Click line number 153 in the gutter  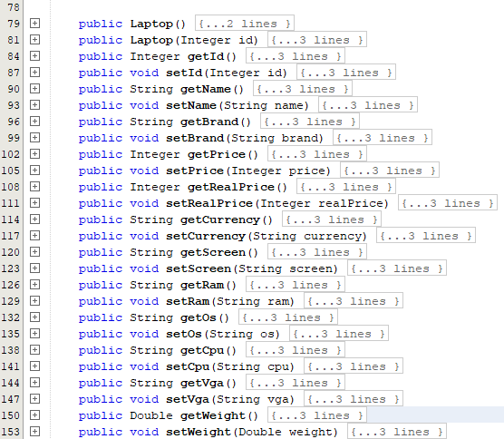tap(11, 432)
